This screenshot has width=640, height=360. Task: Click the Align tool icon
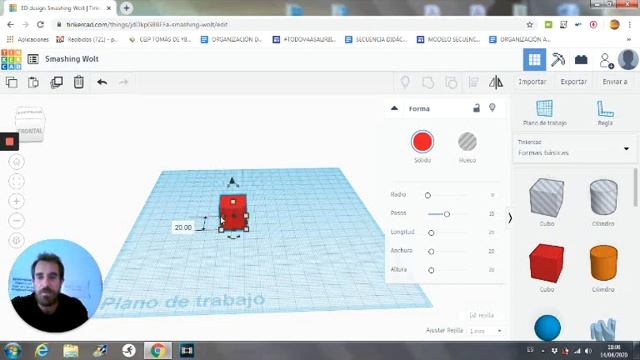[x=473, y=82]
